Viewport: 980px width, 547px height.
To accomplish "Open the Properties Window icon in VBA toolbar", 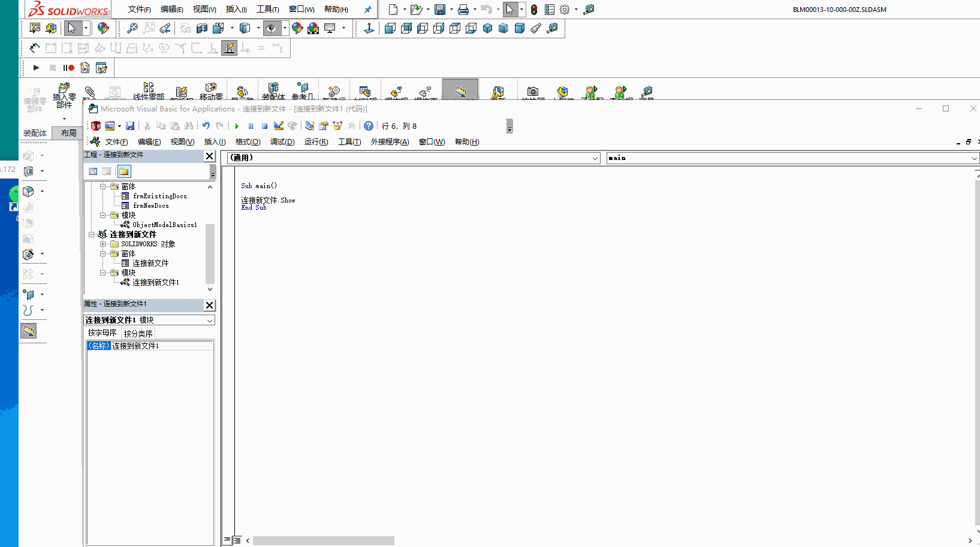I will click(x=324, y=126).
